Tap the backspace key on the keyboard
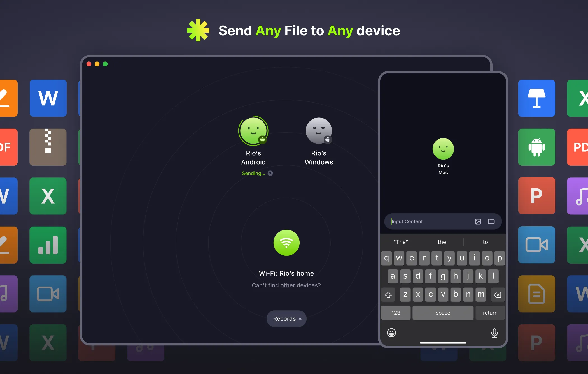Image resolution: width=588 pixels, height=374 pixels. tap(498, 294)
